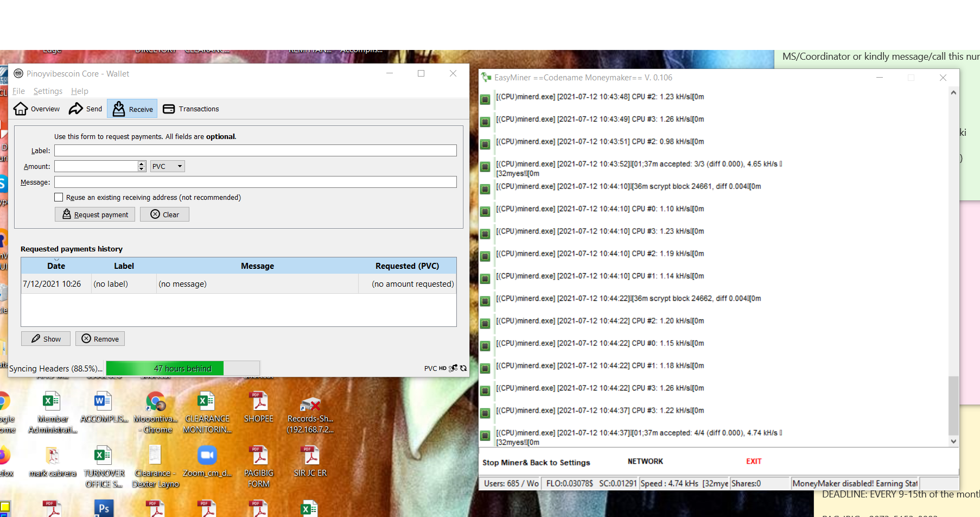Sort history by Message column header

coord(257,266)
